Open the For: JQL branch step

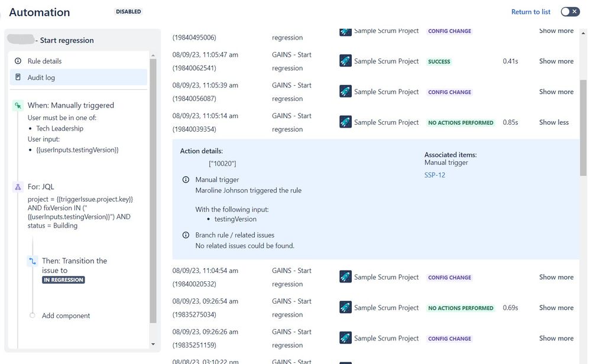(x=41, y=187)
